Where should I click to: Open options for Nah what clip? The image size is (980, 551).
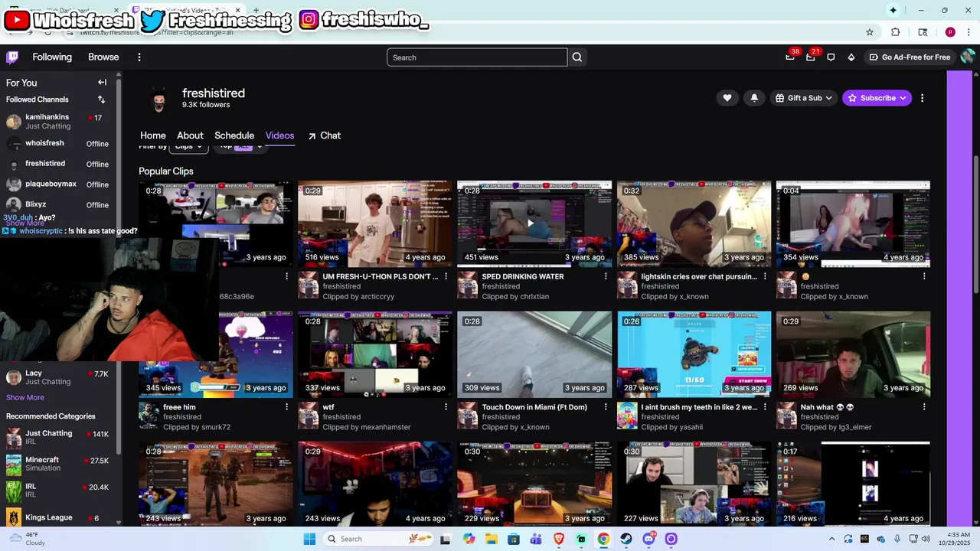coord(924,407)
